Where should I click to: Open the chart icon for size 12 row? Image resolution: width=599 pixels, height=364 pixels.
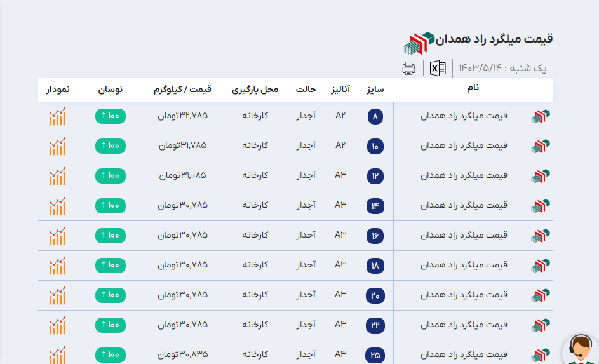point(57,176)
